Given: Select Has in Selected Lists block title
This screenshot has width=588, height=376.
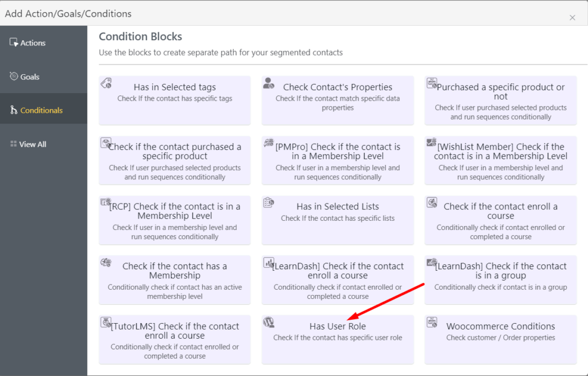Looking at the screenshot, I should pyautogui.click(x=338, y=206).
